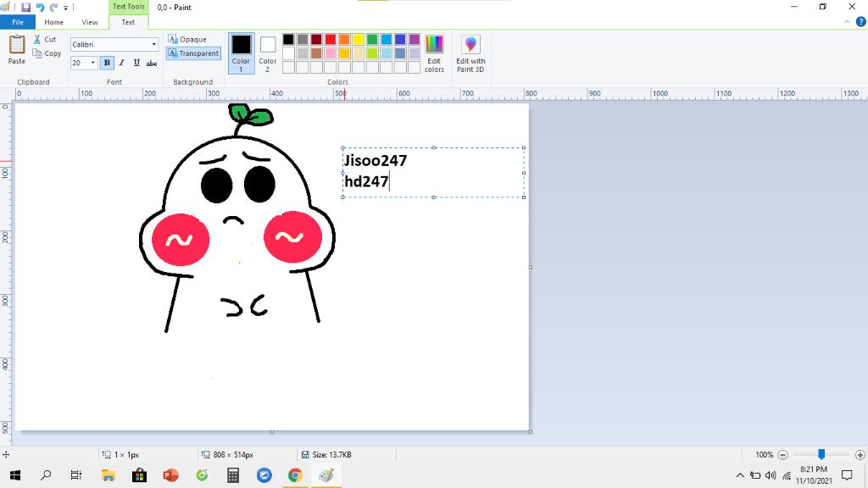Select Color 1 as active color

pyautogui.click(x=241, y=53)
